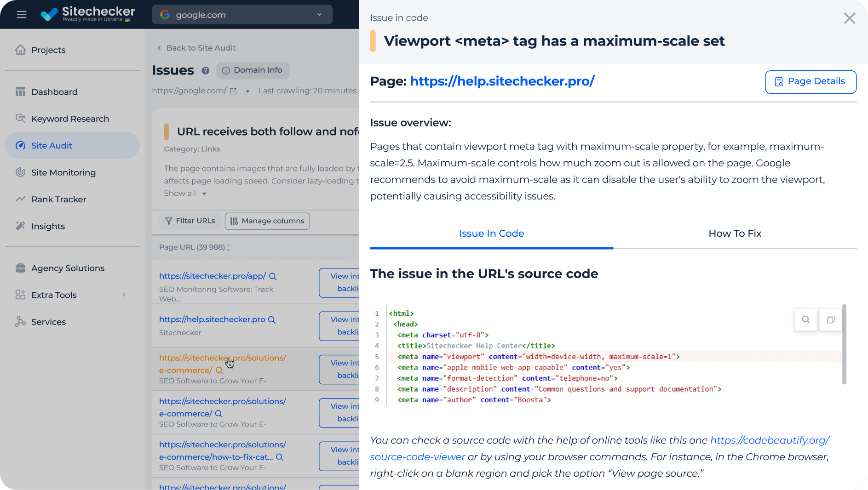Expand Show all description text
868x490 pixels.
(185, 194)
